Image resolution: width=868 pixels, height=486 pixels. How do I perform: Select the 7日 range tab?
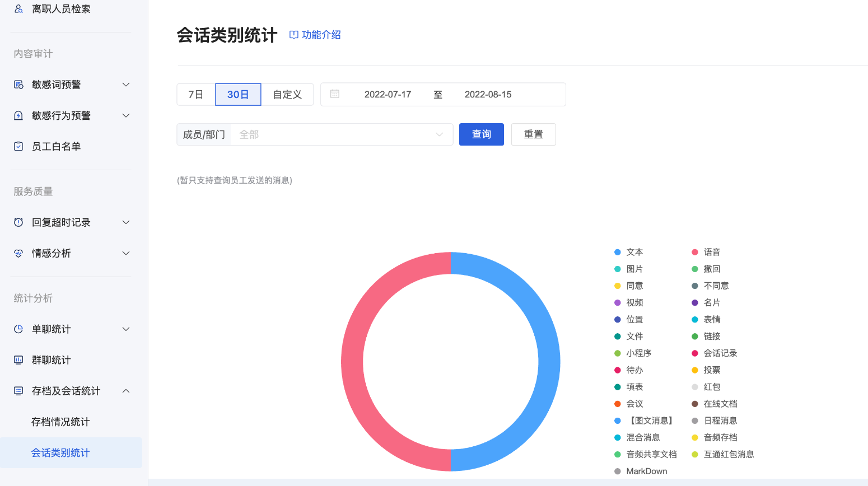coord(196,95)
